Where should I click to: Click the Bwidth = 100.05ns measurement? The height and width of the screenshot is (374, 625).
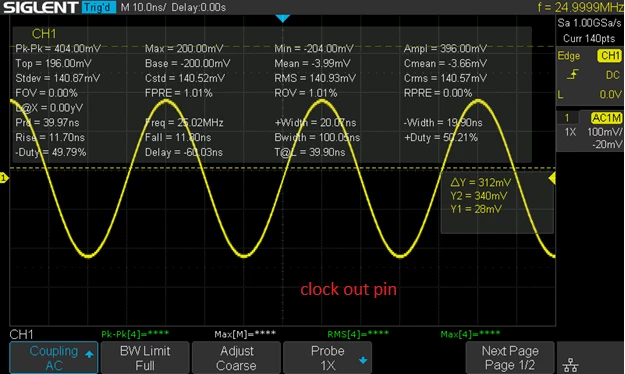pyautogui.click(x=317, y=138)
